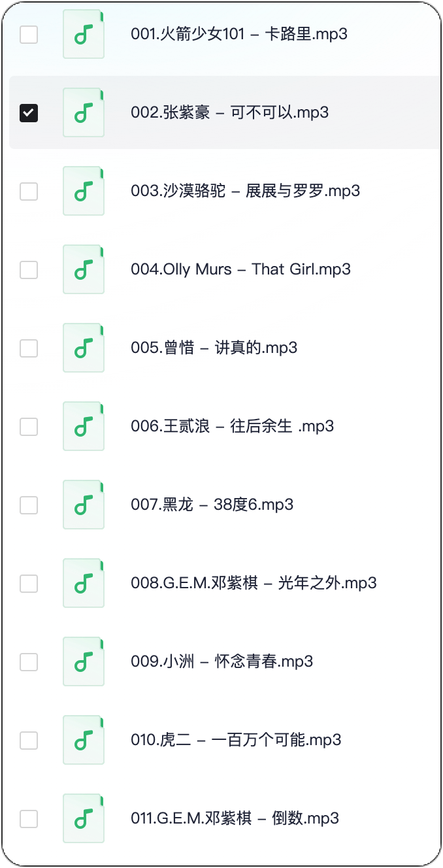Enable the checkbox for 011.G.E.M.邓紫棋 倒数
Image resolution: width=443 pixels, height=868 pixels.
pos(29,818)
